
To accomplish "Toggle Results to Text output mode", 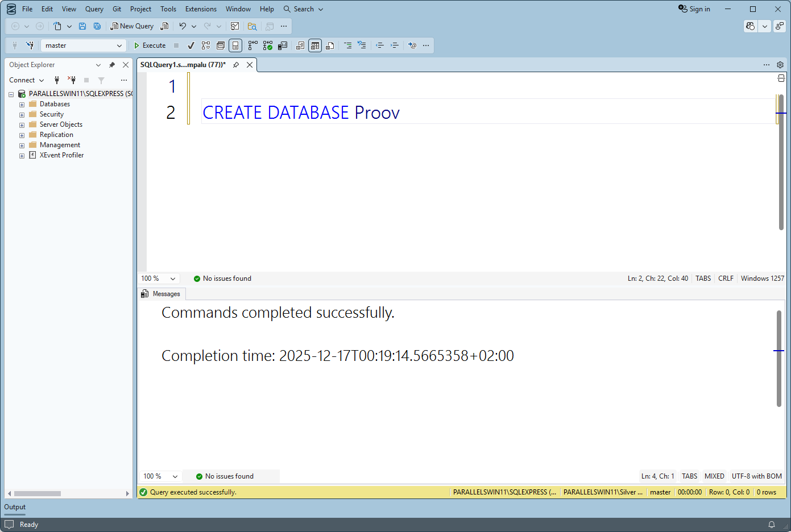I will 300,45.
